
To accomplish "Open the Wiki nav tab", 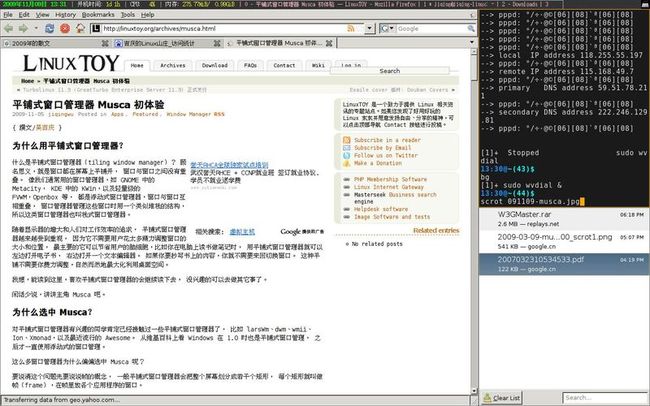I will 318,66.
